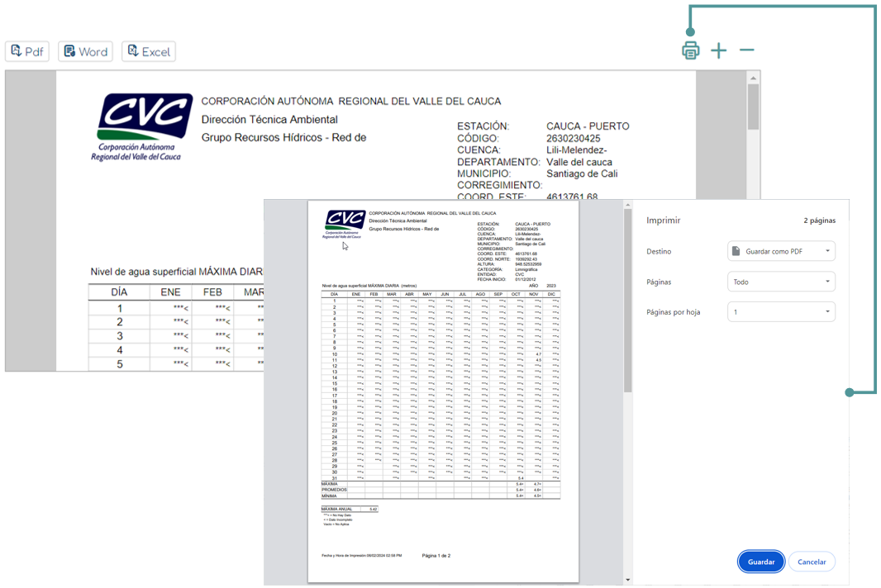Click day 5 in the report viewer table
This screenshot has height=588, width=881.
119,364
